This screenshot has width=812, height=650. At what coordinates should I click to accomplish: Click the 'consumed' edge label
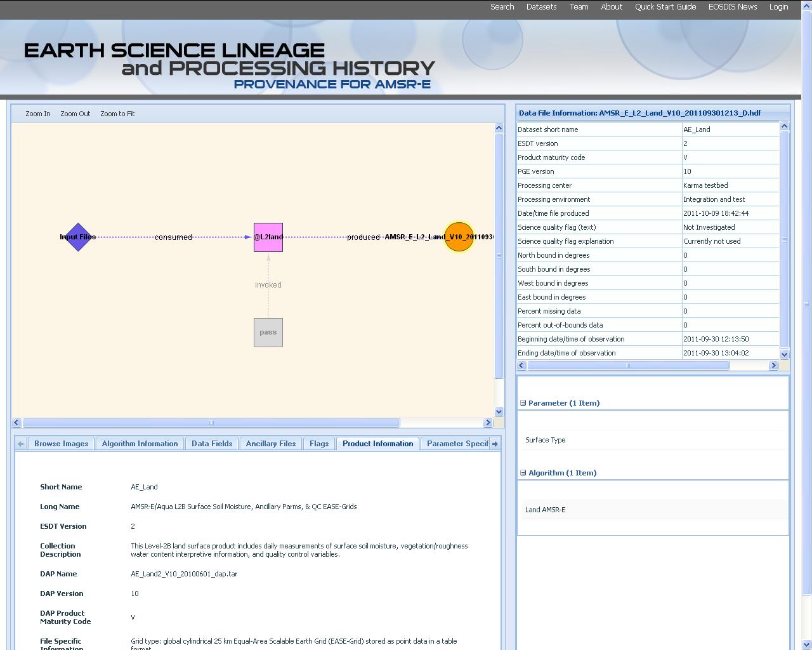pos(173,237)
